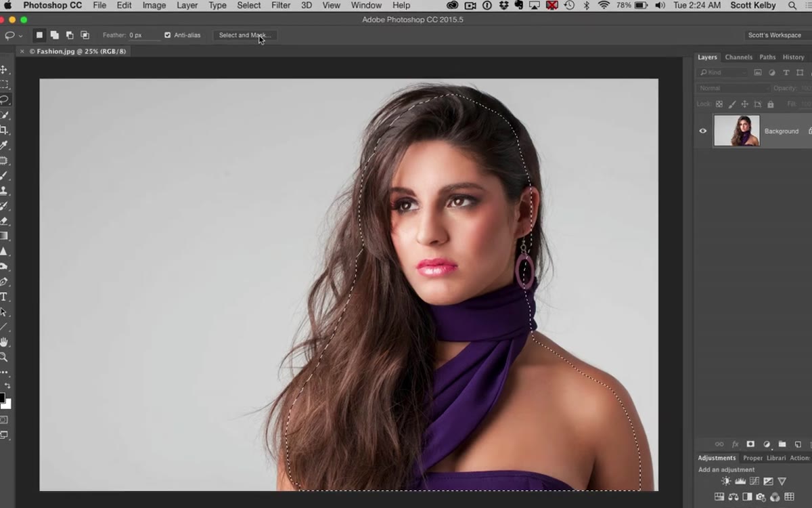The image size is (812, 508).
Task: Select the Eyedropper tool
Action: (4, 145)
